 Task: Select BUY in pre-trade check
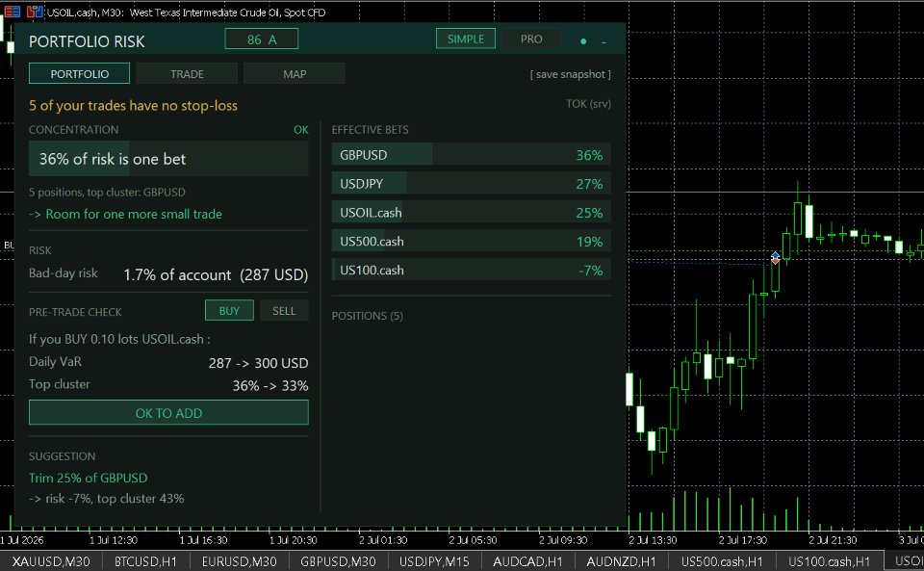pyautogui.click(x=229, y=311)
